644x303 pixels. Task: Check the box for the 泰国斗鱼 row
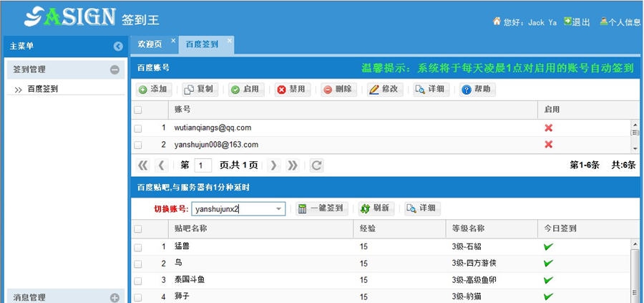tap(138, 281)
